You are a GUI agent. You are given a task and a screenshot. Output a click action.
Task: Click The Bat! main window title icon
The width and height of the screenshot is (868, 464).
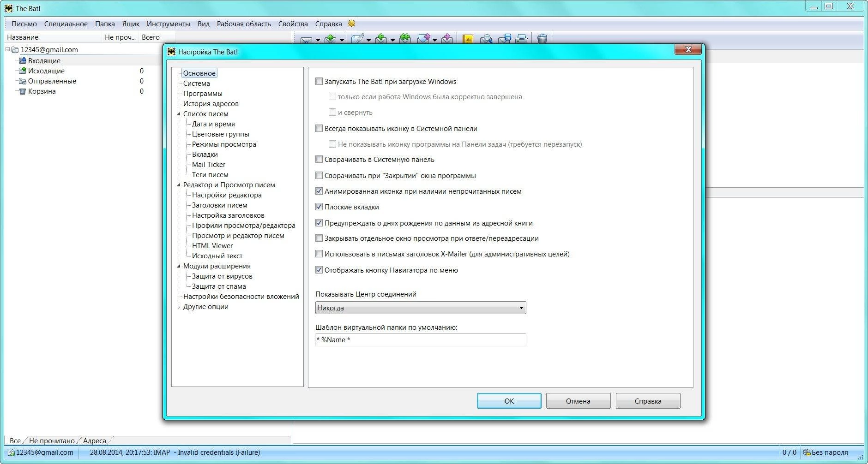pyautogui.click(x=9, y=8)
